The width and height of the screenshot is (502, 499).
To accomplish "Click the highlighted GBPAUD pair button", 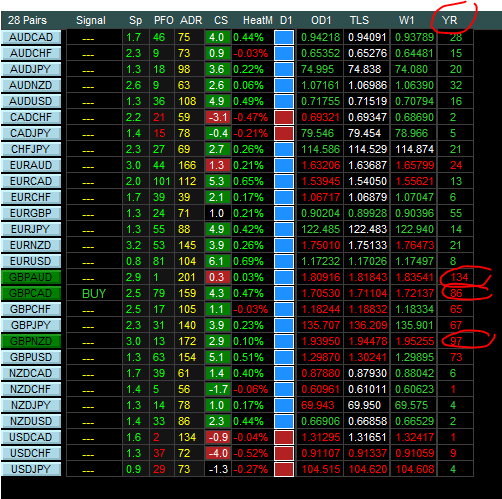I will pos(31,277).
